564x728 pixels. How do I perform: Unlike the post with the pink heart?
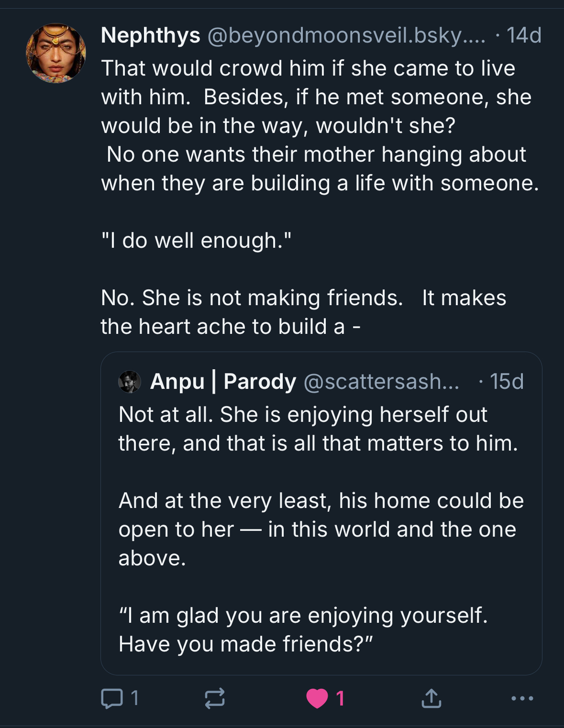pos(317,698)
